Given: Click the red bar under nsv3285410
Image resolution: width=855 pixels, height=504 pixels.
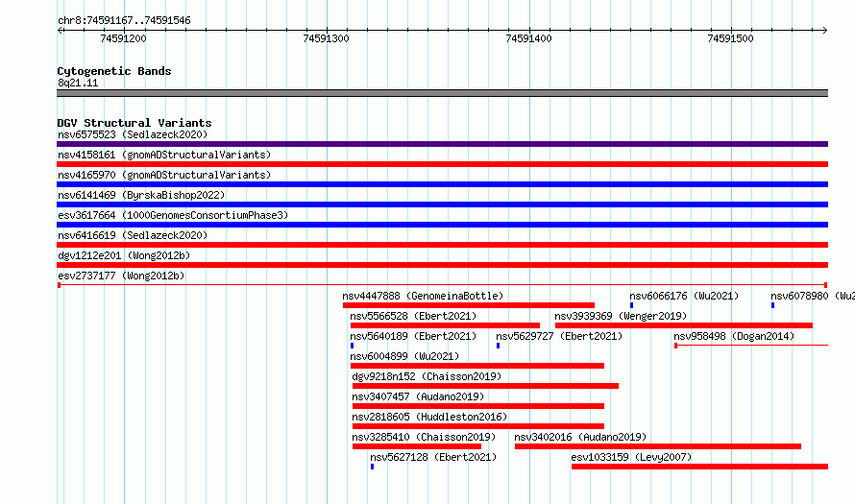Looking at the screenshot, I should click(x=417, y=446).
